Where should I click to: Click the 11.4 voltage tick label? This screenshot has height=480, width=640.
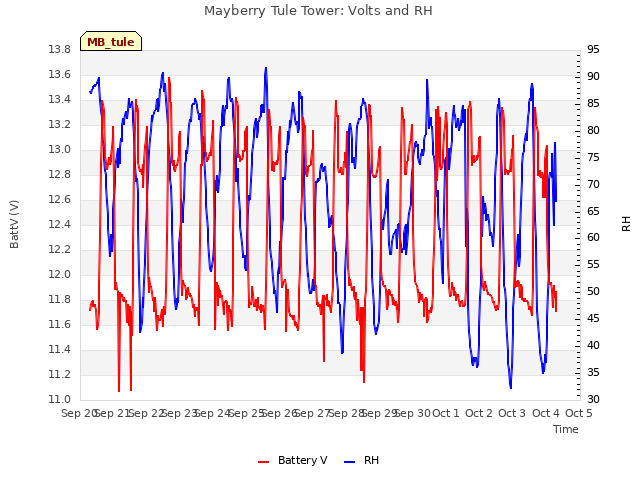point(60,349)
